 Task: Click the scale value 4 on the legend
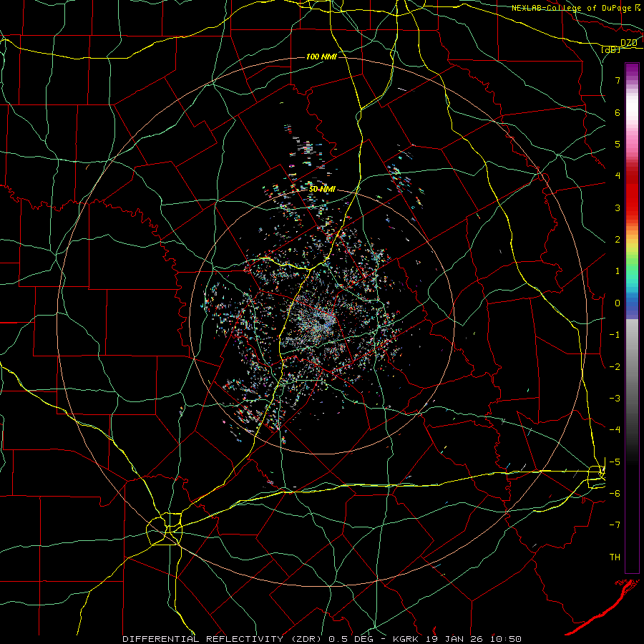click(618, 176)
